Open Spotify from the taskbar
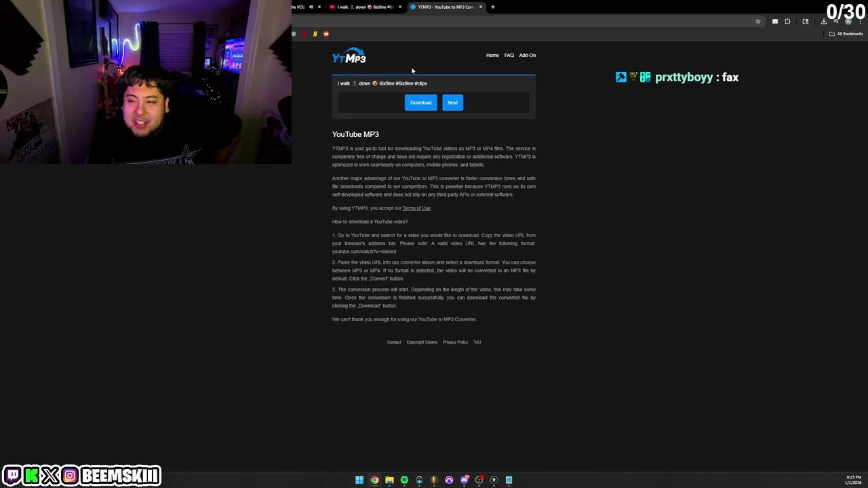The image size is (868, 488). (404, 480)
